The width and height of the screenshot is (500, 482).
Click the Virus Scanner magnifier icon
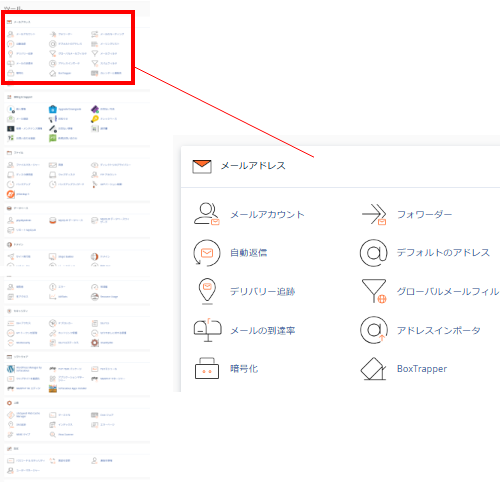tap(53, 434)
